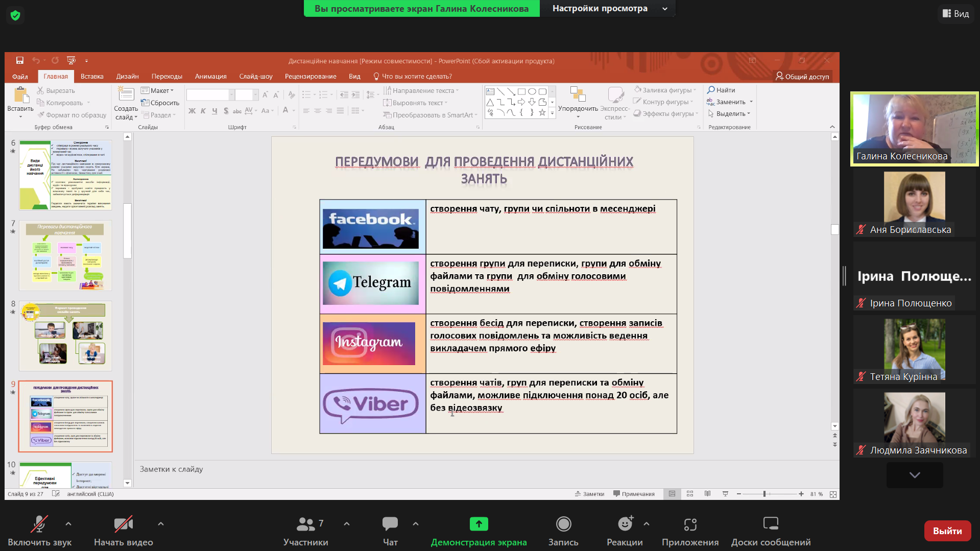Image resolution: width=980 pixels, height=551 pixels.
Task: Expand reactions options arrow
Action: click(647, 523)
